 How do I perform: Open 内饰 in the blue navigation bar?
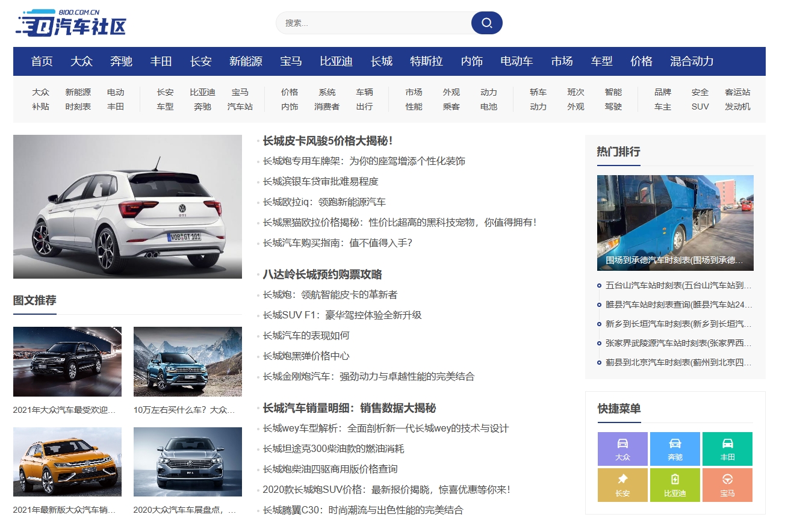[472, 61]
